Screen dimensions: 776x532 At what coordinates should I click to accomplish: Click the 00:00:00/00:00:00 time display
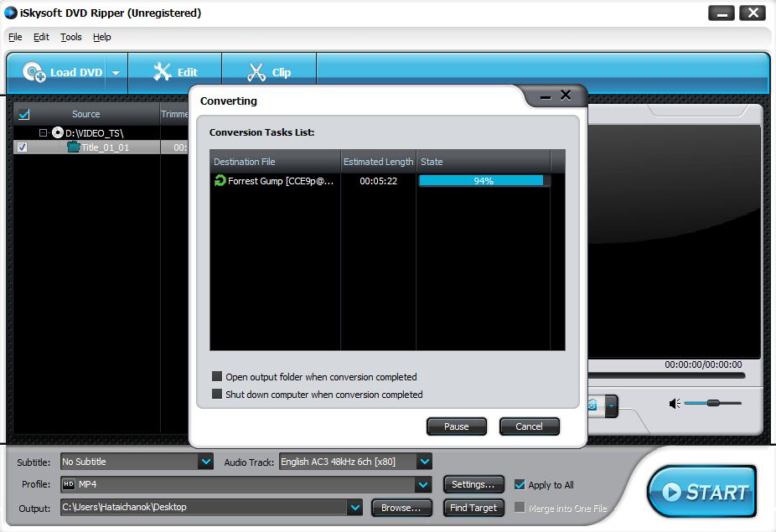point(703,364)
